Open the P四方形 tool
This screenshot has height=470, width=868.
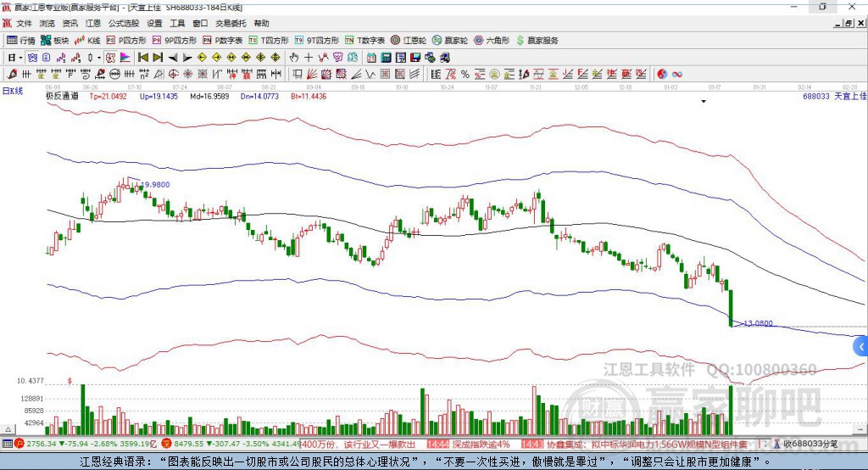[x=126, y=41]
